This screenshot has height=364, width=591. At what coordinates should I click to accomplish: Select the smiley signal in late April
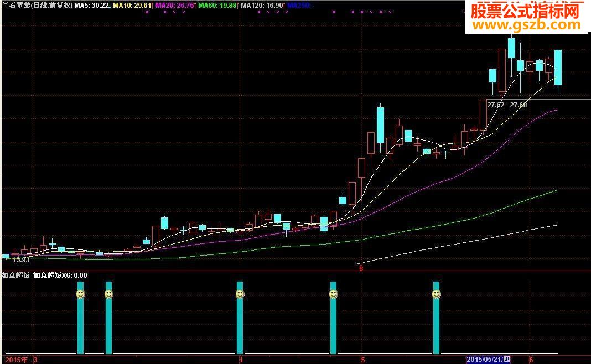pyautogui.click(x=333, y=294)
